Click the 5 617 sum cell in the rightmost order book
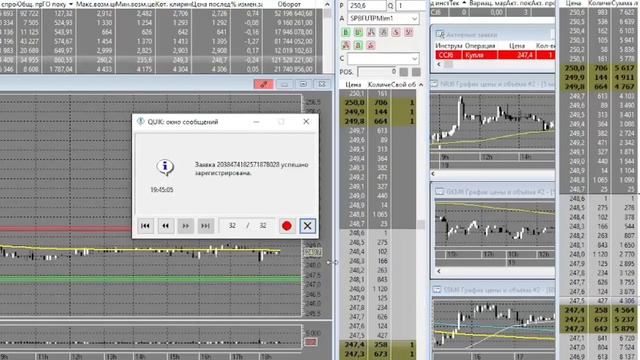The image size is (640, 360). (624, 68)
